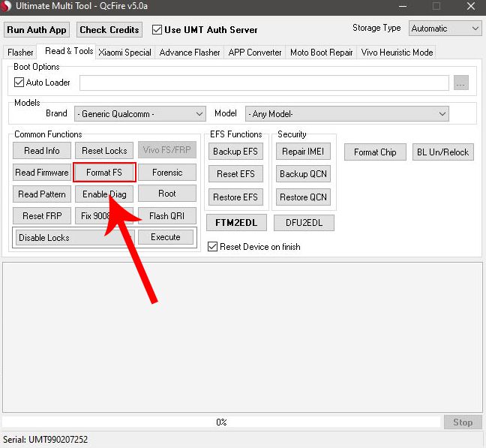Expand the Model dropdown
This screenshot has height=448, width=486.
[x=346, y=114]
